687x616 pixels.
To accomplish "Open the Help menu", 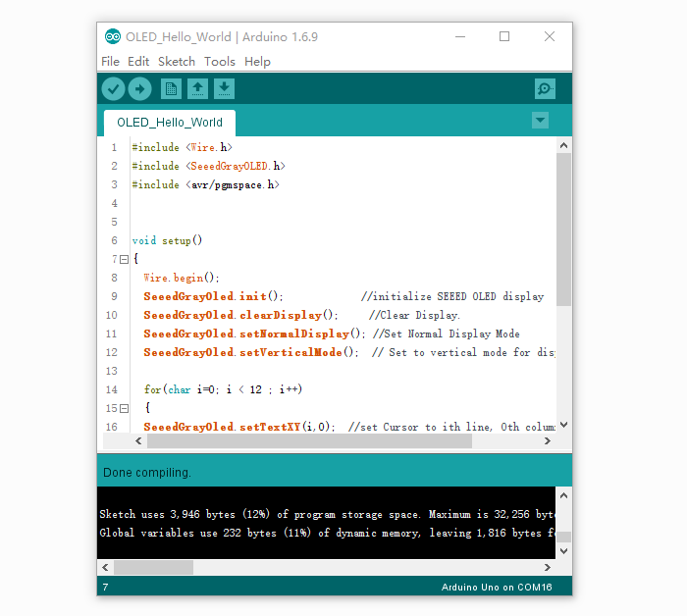I will pos(257,62).
